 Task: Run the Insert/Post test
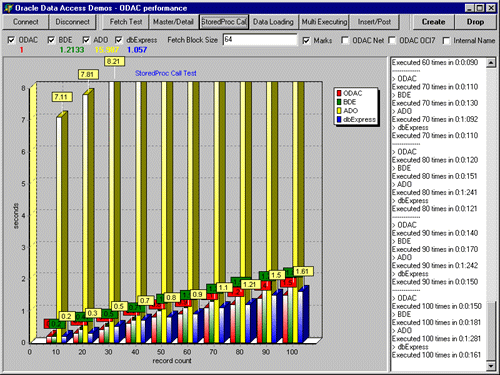(x=374, y=22)
